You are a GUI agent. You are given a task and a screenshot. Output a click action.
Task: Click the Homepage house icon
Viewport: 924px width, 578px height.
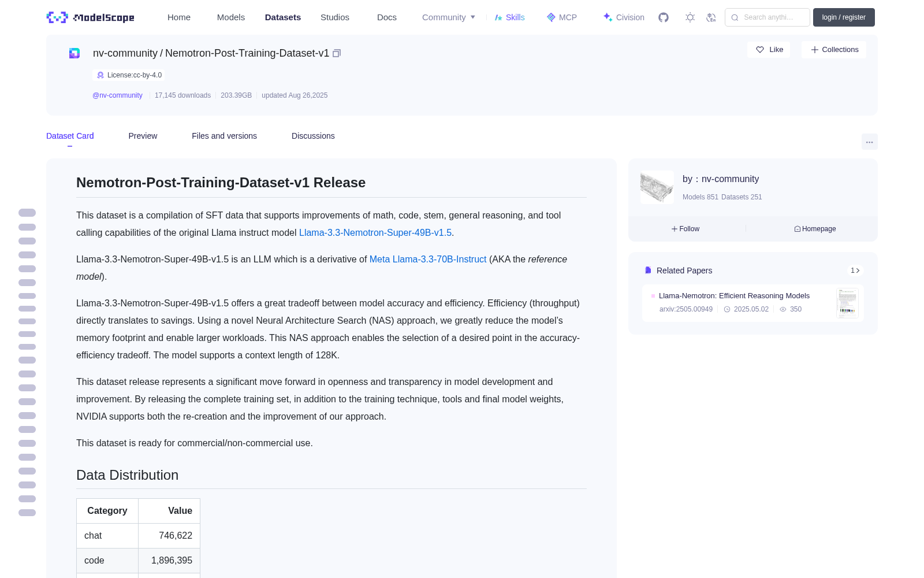(x=798, y=229)
